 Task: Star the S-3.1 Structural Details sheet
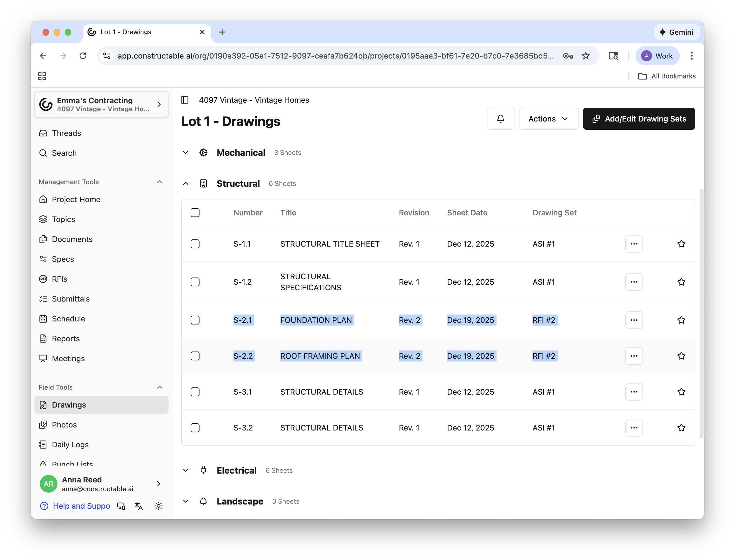tap(681, 392)
